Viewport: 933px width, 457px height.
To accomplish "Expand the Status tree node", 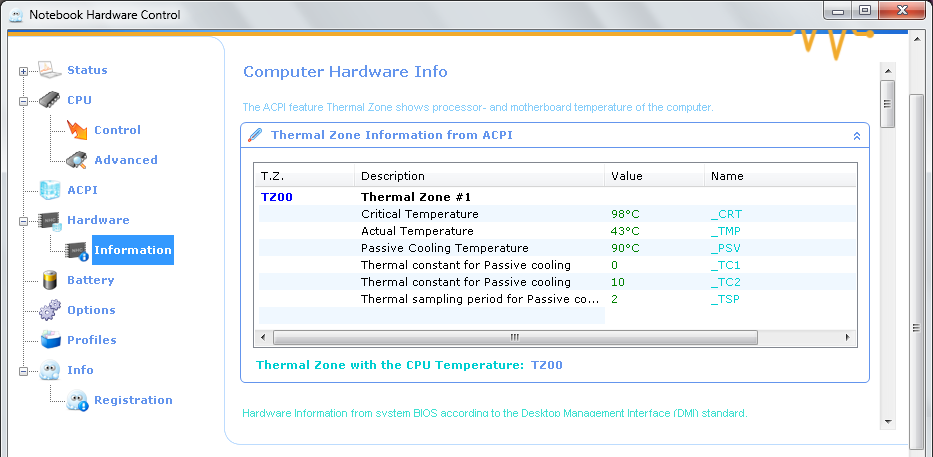I will (x=23, y=71).
